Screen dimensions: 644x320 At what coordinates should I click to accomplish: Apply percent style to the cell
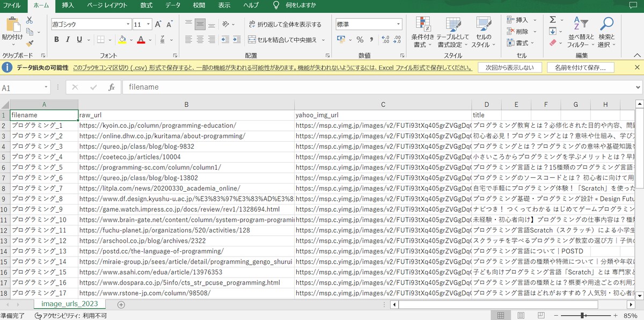360,40
